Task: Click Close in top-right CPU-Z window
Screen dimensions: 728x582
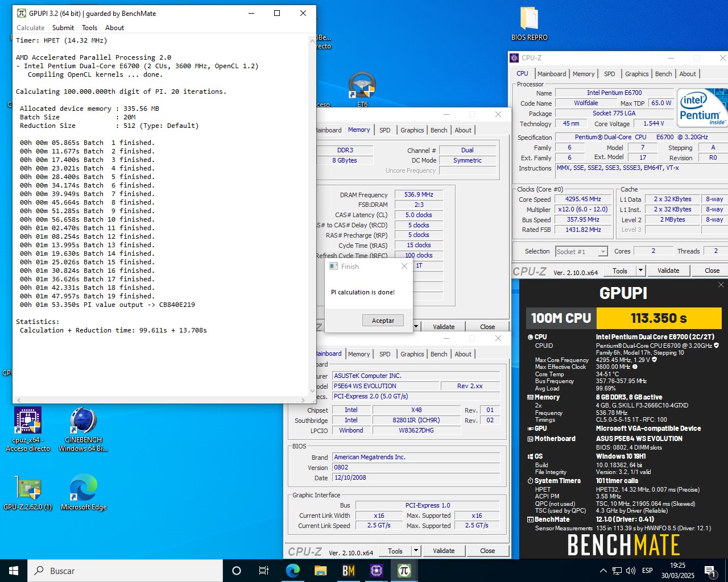Action: pyautogui.click(x=712, y=271)
